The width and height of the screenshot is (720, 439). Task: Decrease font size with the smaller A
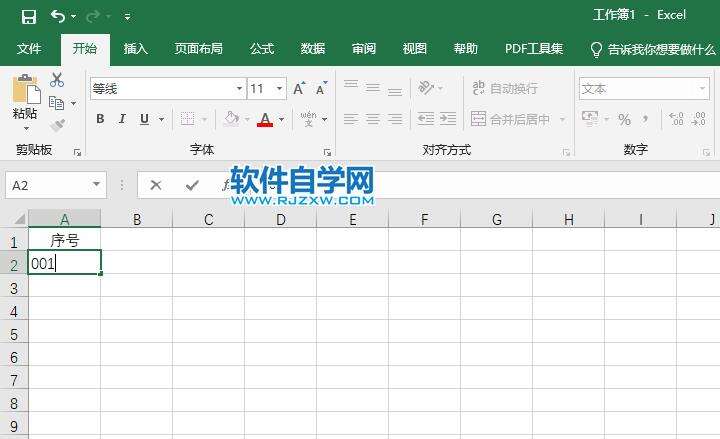point(321,88)
